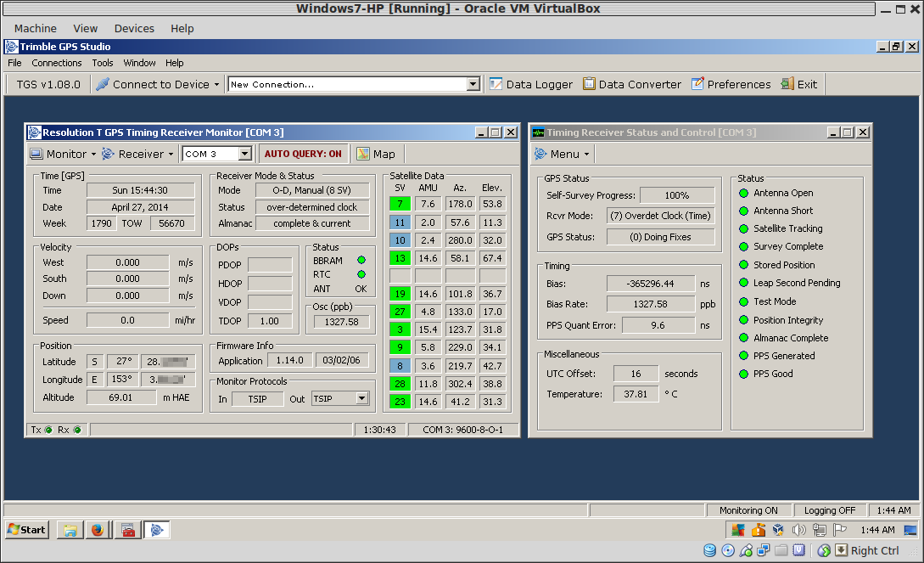Viewport: 924px width, 563px height.
Task: Open the Map view
Action: click(x=376, y=154)
